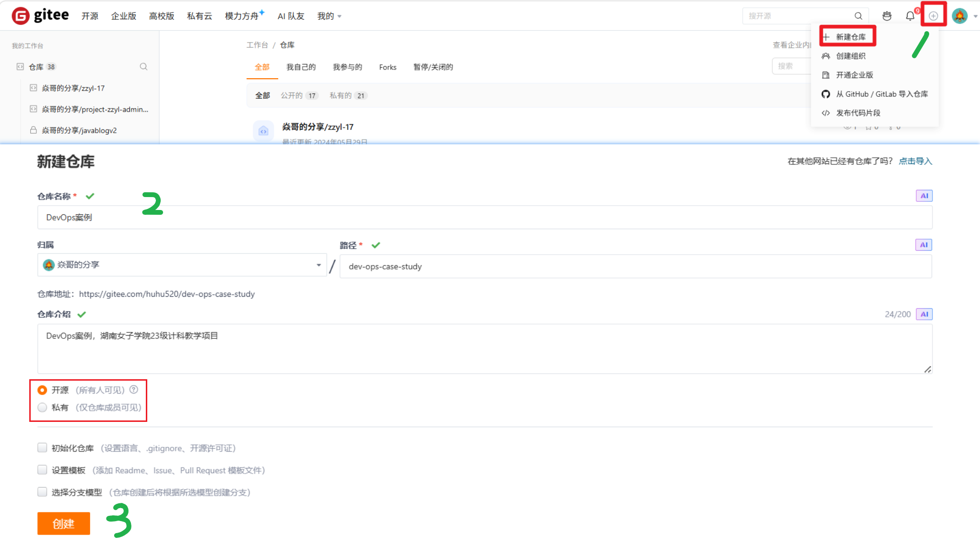Expand the 我的 menu in top navigation

(329, 16)
